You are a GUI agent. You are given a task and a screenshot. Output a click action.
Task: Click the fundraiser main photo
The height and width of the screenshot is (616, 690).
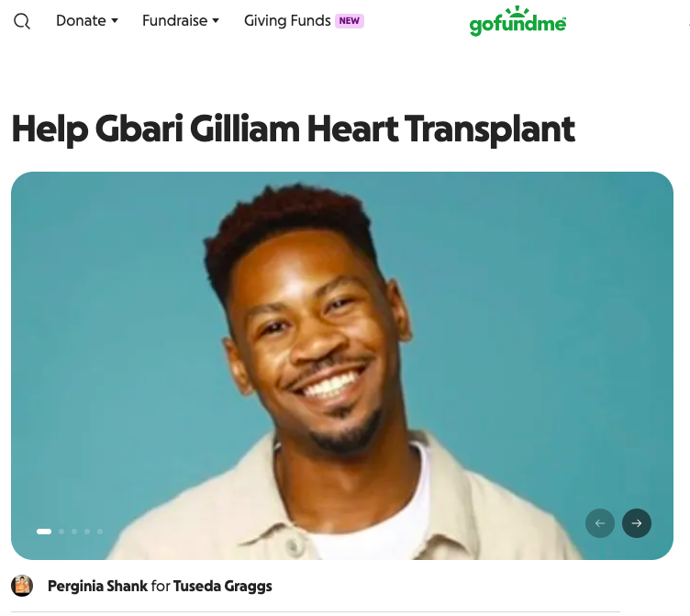342,365
